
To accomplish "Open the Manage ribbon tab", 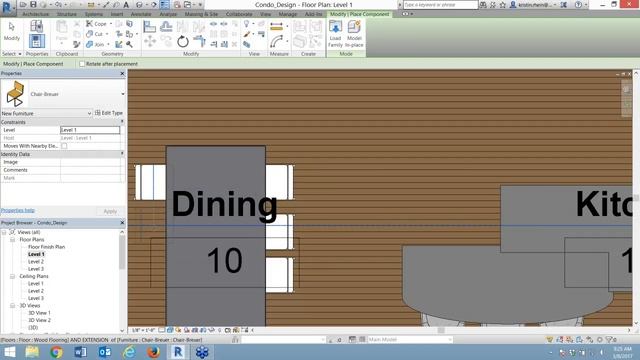I will coord(288,14).
